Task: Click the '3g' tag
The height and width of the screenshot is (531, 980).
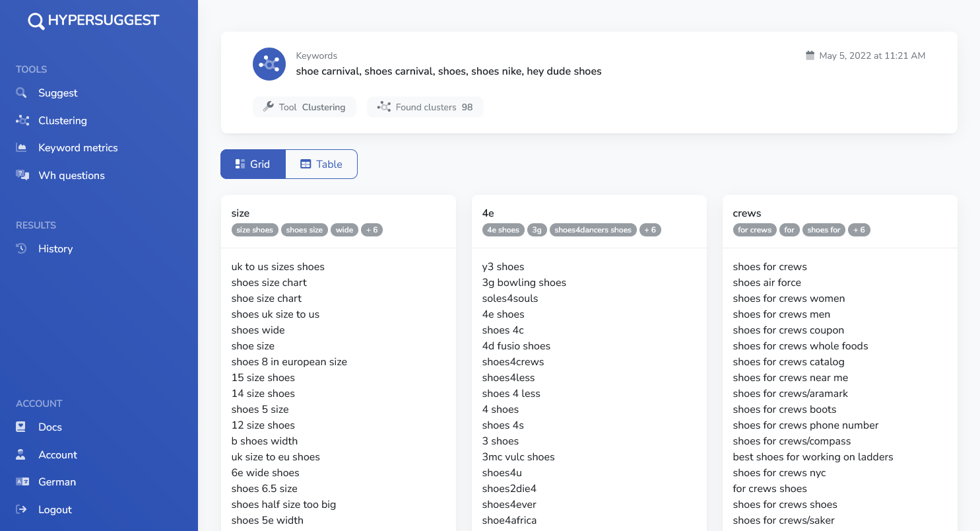Action: click(x=537, y=230)
